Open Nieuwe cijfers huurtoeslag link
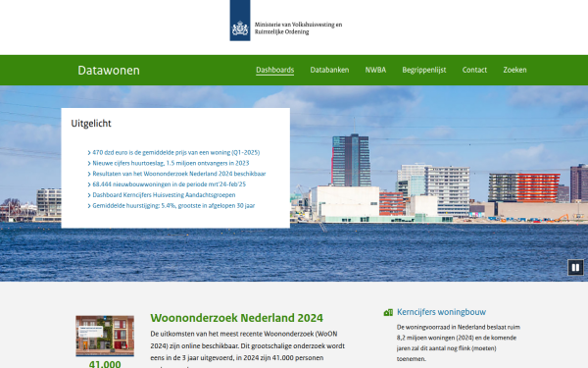 171,163
